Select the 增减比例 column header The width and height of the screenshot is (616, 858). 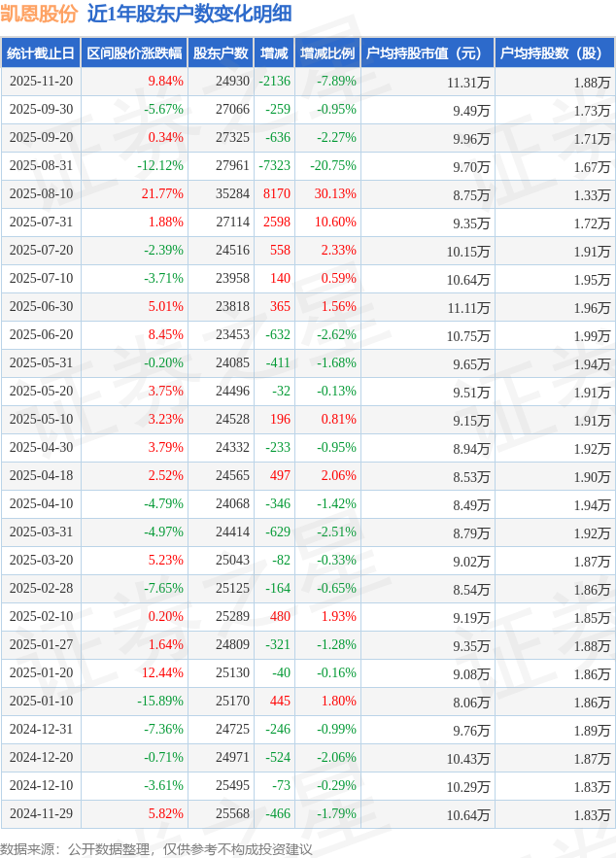(x=326, y=53)
